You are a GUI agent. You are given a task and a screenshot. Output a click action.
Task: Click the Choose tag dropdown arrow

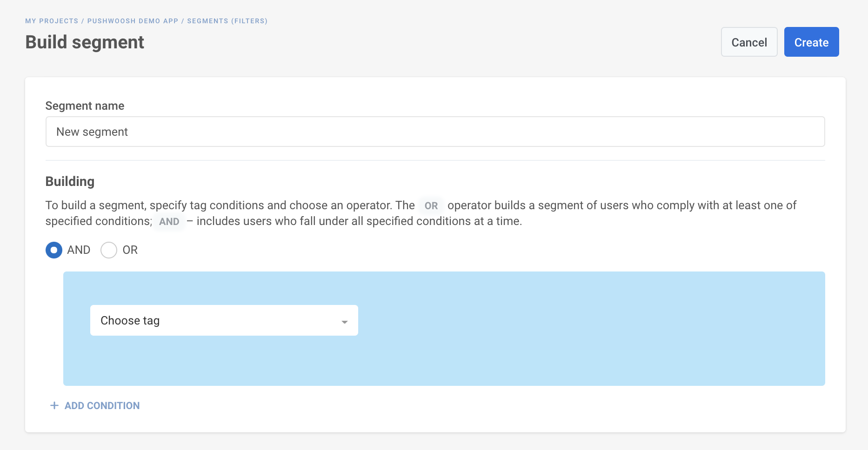[345, 322]
